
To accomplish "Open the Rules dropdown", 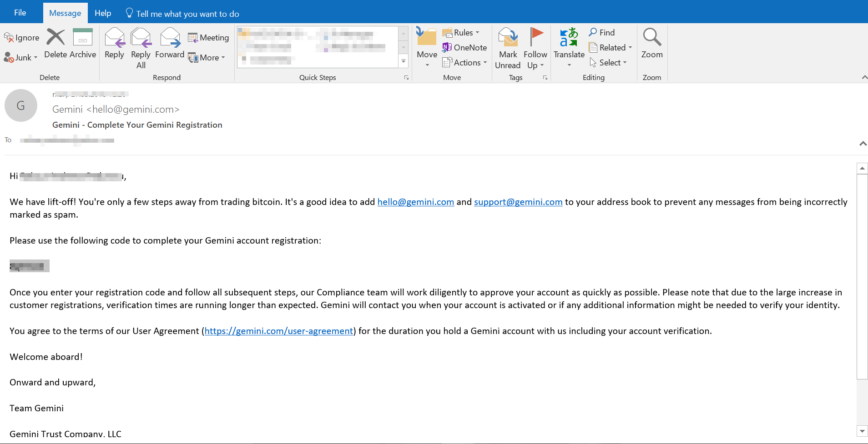I will [x=461, y=33].
